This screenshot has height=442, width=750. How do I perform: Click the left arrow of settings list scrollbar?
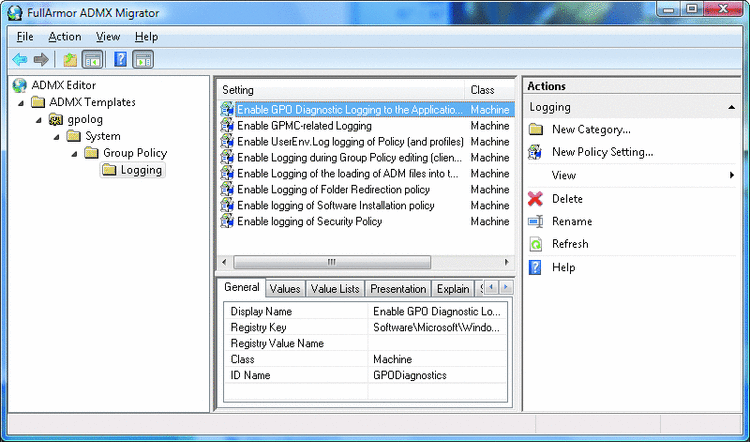tap(224, 262)
